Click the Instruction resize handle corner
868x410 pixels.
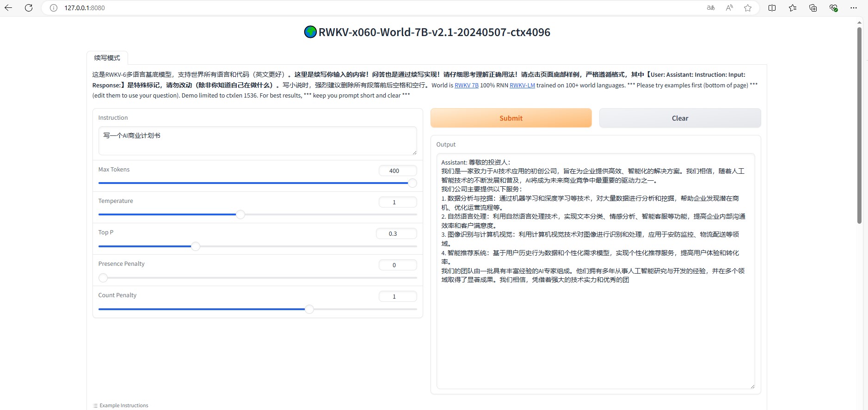click(x=414, y=153)
